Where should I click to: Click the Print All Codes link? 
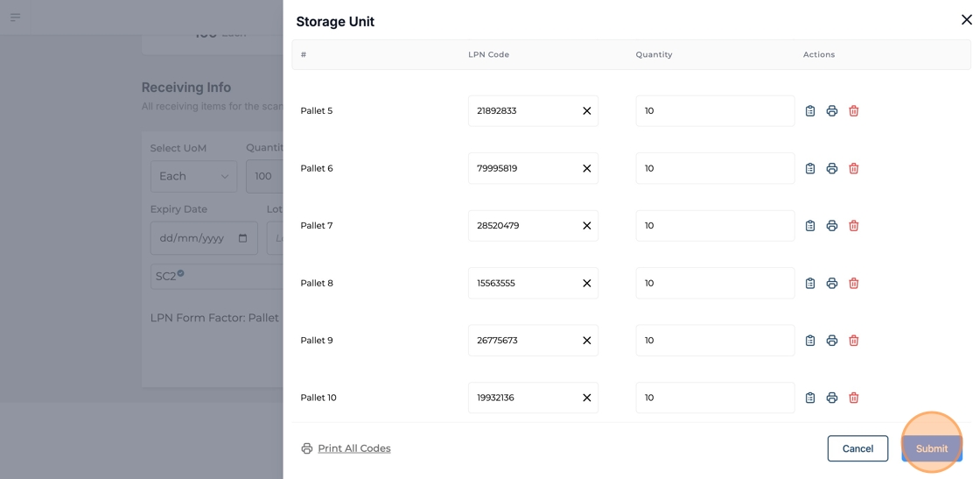(x=353, y=448)
